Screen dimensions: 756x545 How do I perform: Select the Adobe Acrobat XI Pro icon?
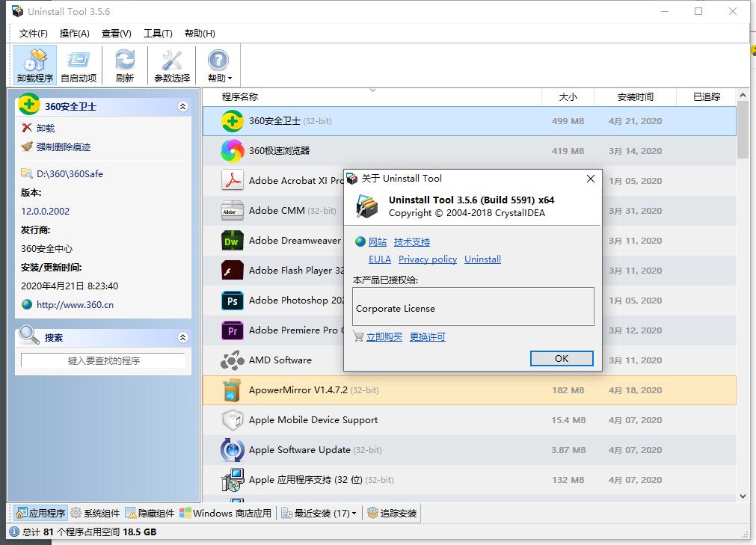(x=232, y=181)
